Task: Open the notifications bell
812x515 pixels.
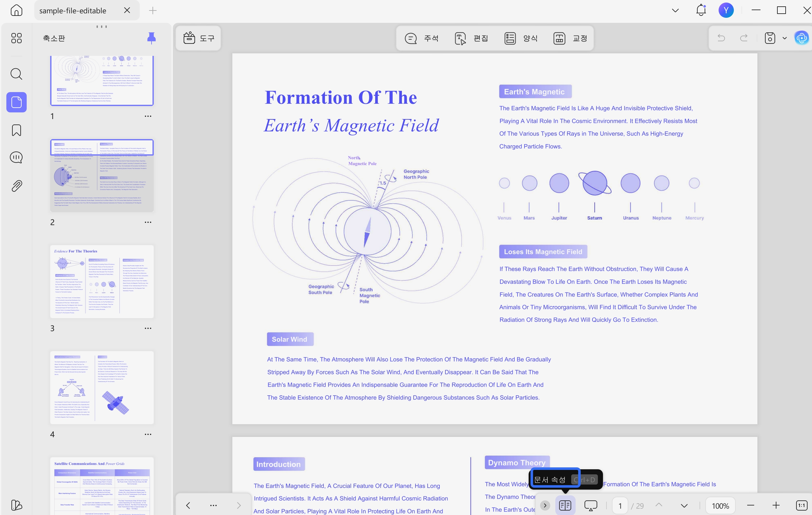Action: pos(701,10)
